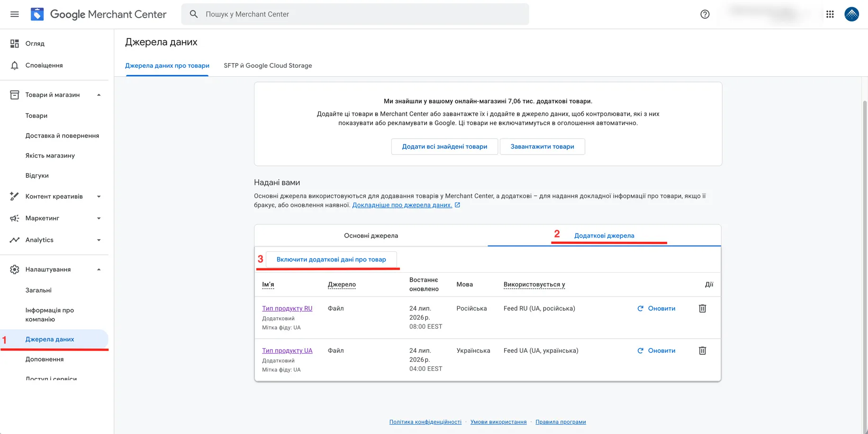Click Додати всі знайдені товари button

(444, 147)
